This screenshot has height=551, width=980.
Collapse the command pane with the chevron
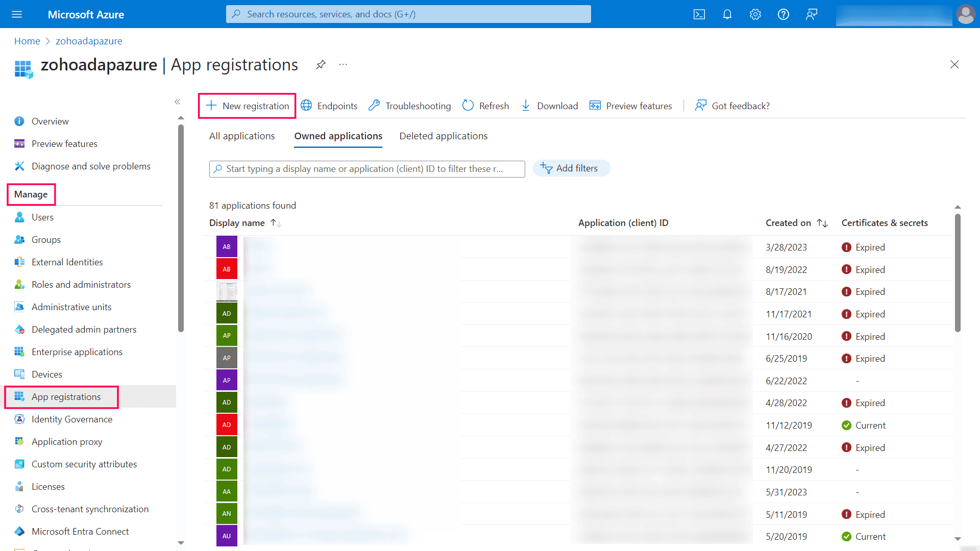point(178,102)
